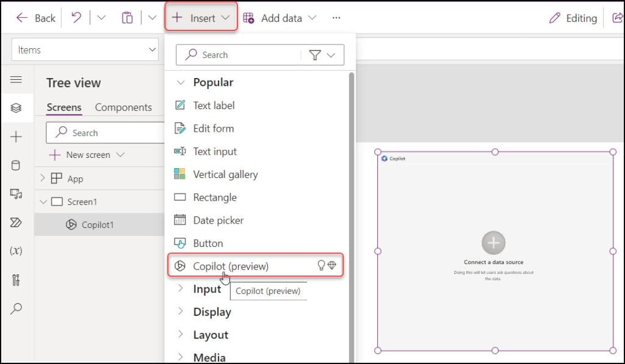Click the Insert plus icon in sidebar
625x364 pixels.
16,137
